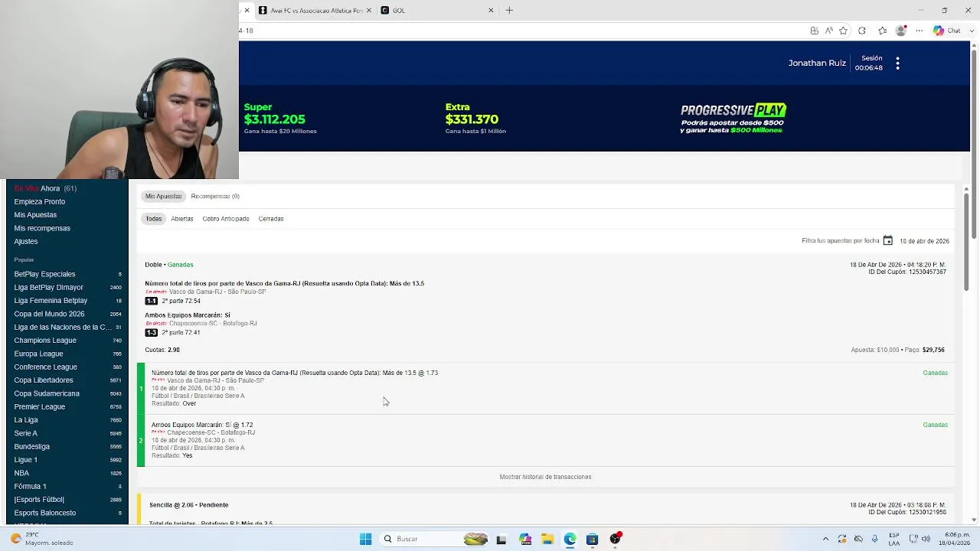The height and width of the screenshot is (551, 980).
Task: Open Windows Start menu
Action: pos(365,539)
